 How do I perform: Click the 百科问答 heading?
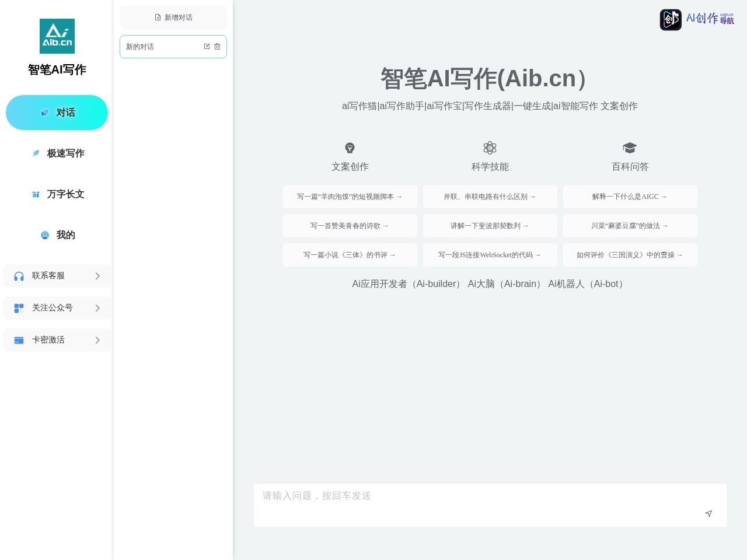point(630,167)
